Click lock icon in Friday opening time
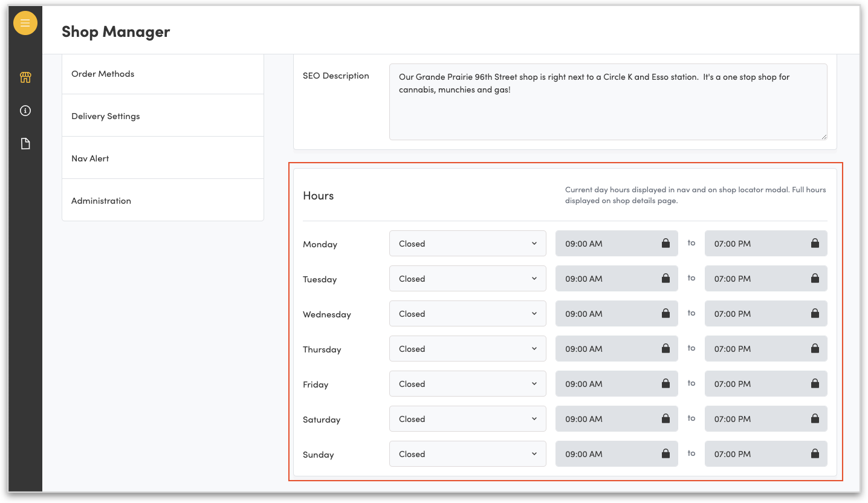The height and width of the screenshot is (503, 868). pos(666,383)
